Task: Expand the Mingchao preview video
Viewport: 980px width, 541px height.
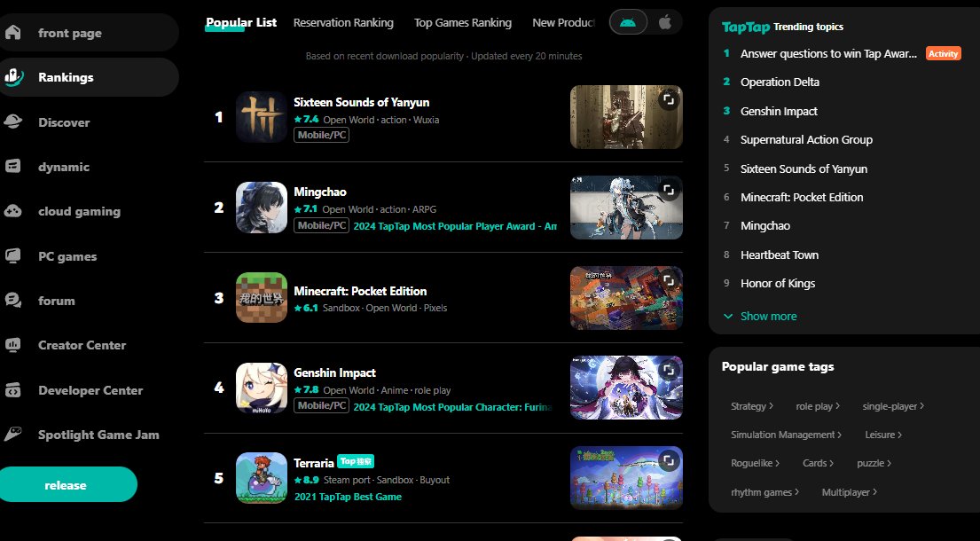Action: 668,190
